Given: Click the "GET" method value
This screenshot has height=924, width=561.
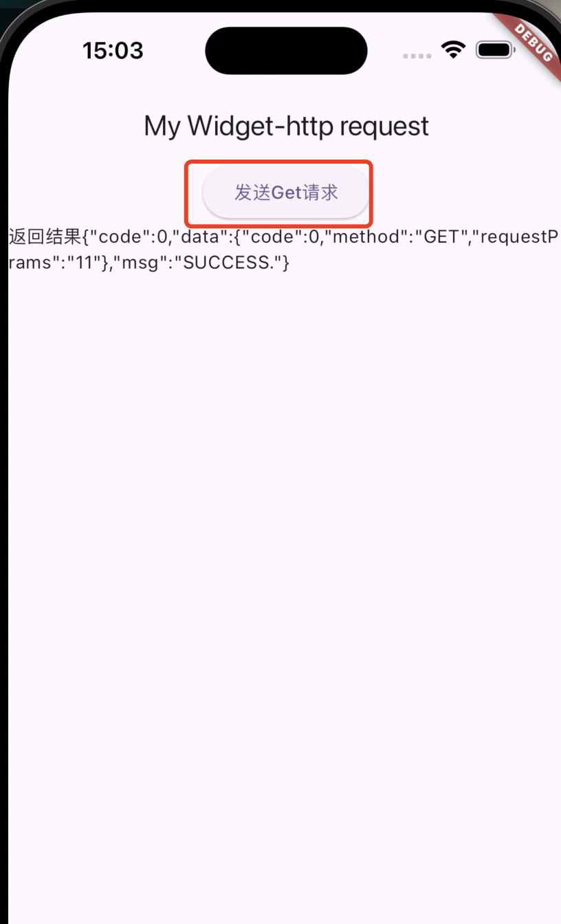Looking at the screenshot, I should point(441,237).
